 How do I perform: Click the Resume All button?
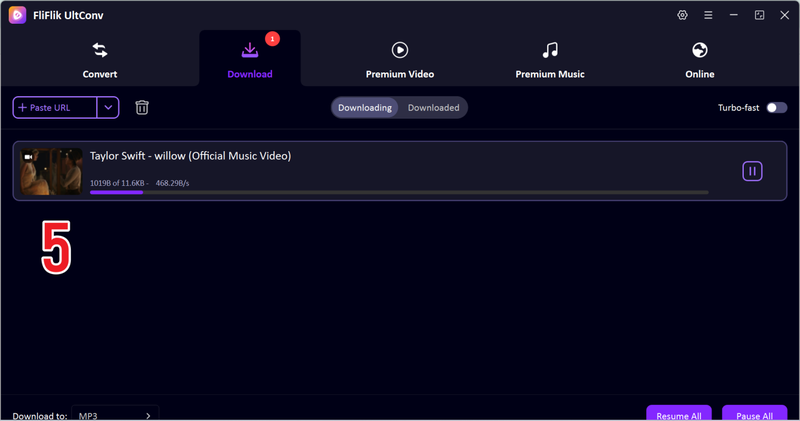(679, 414)
